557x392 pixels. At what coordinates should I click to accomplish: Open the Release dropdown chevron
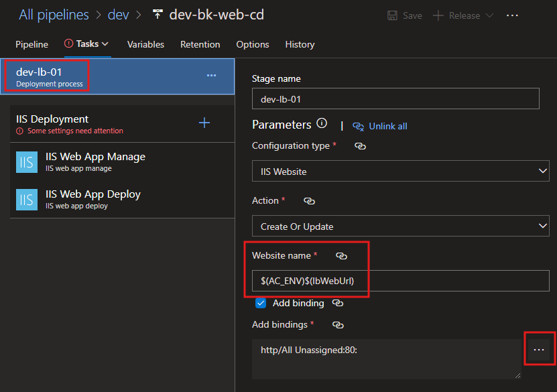click(x=489, y=15)
